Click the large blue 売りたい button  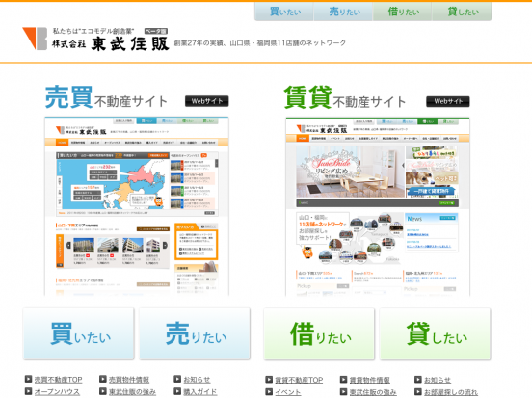click(x=195, y=333)
